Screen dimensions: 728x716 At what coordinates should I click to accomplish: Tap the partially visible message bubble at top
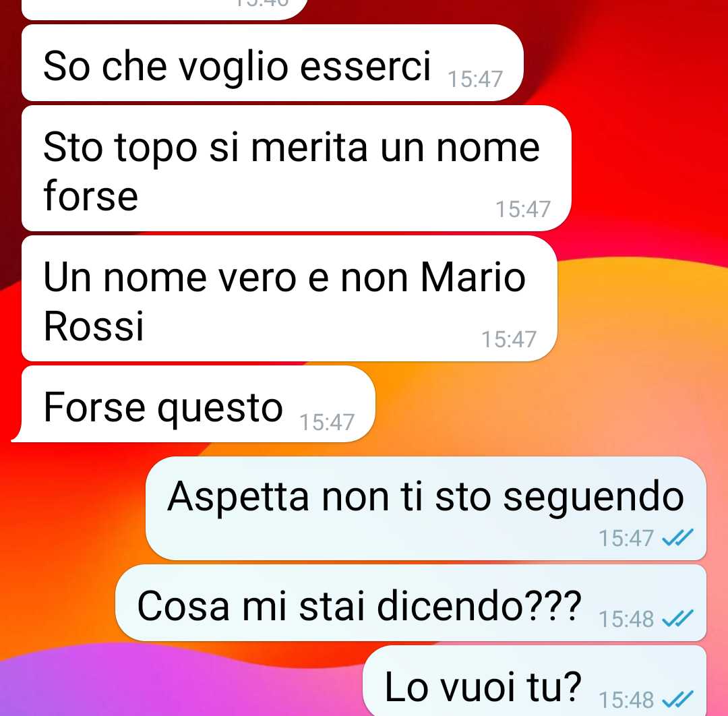click(x=165, y=9)
